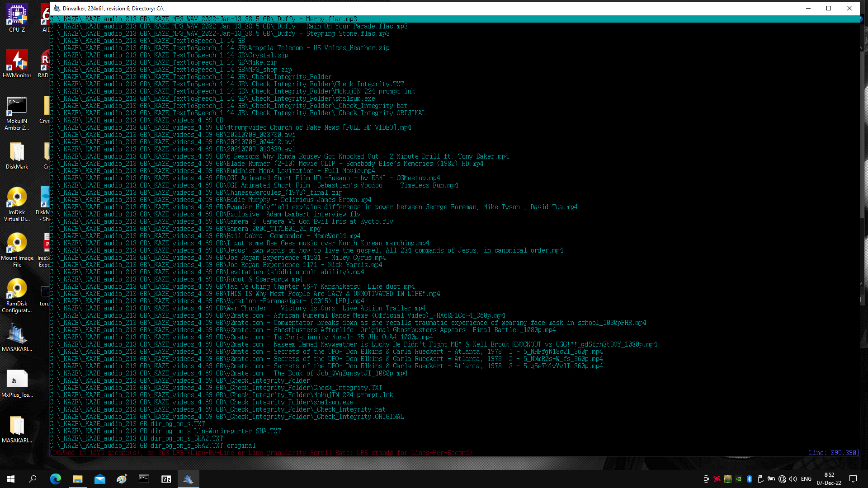Open the volume control tray icon
Viewport: 868px width, 488px height.
point(793,479)
